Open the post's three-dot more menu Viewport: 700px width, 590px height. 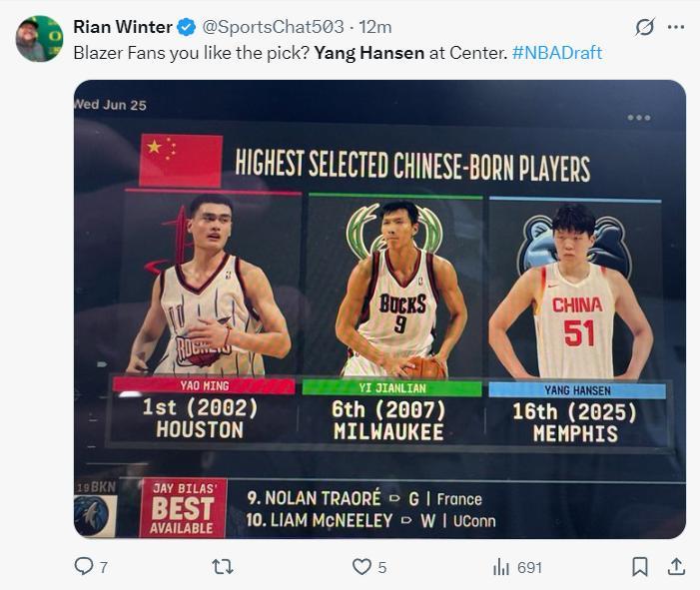(676, 27)
